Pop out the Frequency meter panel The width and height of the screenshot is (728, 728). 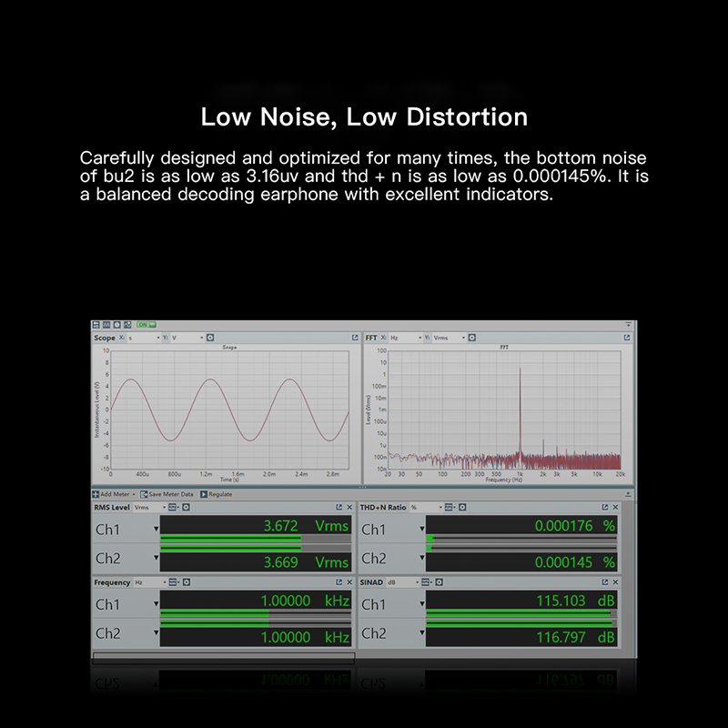(x=339, y=581)
